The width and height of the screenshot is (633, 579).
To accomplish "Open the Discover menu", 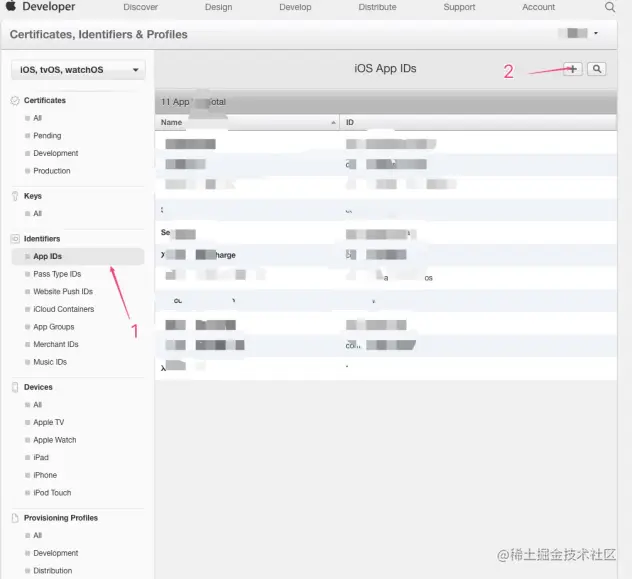I will [x=140, y=7].
